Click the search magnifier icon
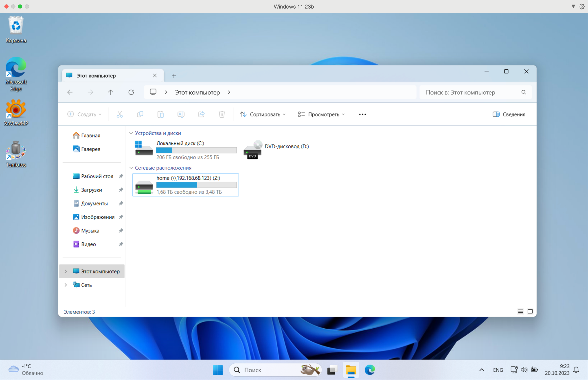588x380 pixels. click(x=524, y=92)
